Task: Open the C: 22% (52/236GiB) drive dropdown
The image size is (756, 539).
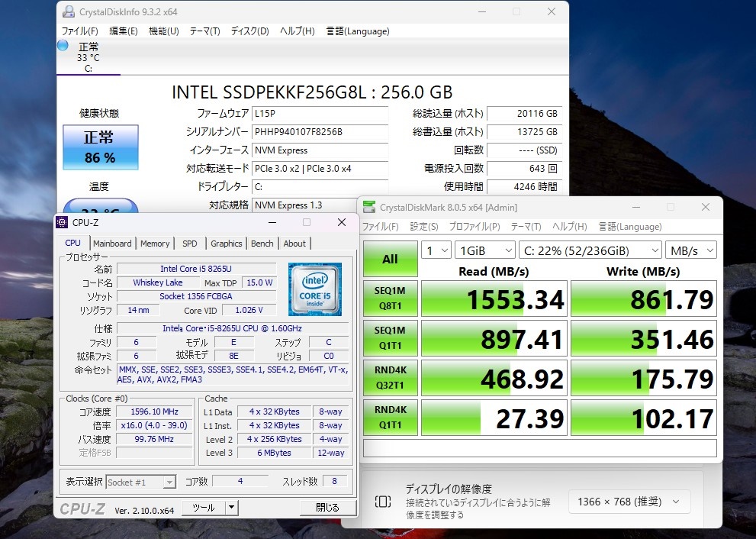Action: (590, 250)
